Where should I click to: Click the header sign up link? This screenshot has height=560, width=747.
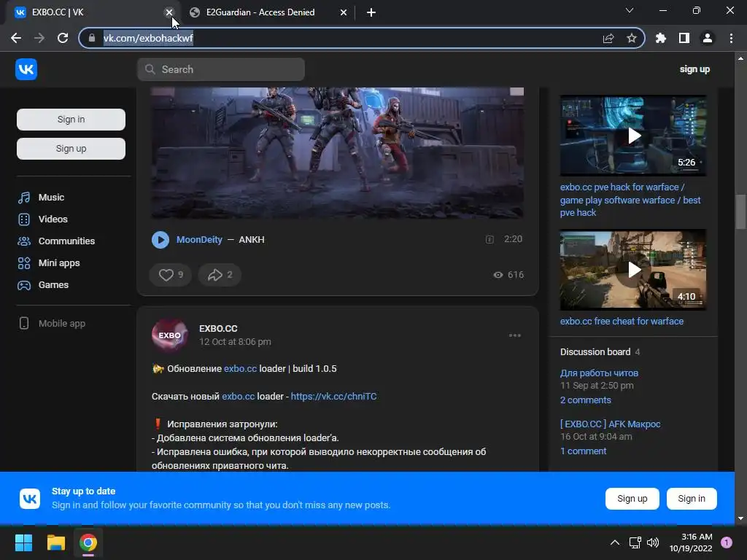tap(694, 69)
